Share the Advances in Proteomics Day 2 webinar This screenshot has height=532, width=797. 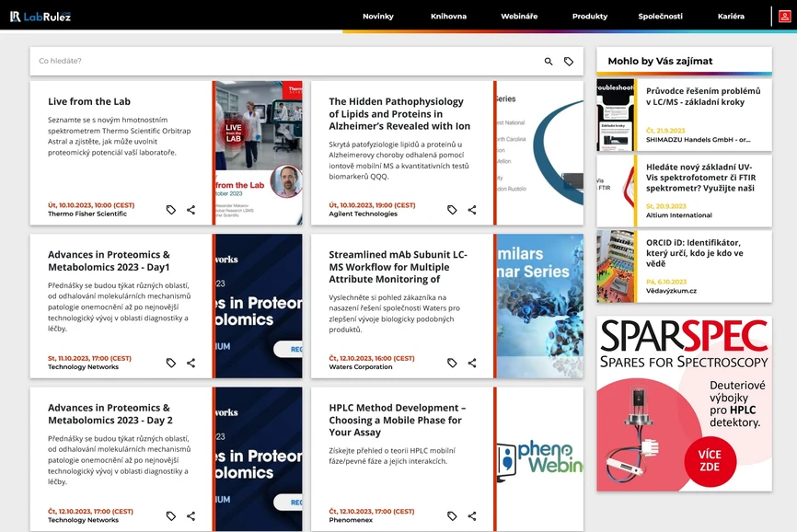point(191,516)
